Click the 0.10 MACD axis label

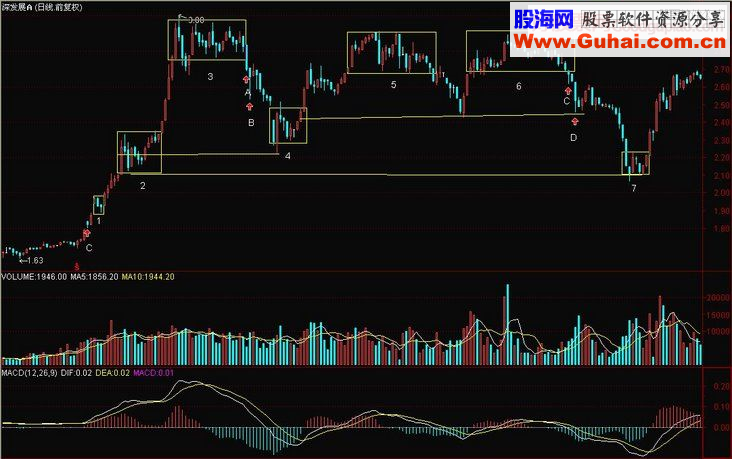(721, 407)
